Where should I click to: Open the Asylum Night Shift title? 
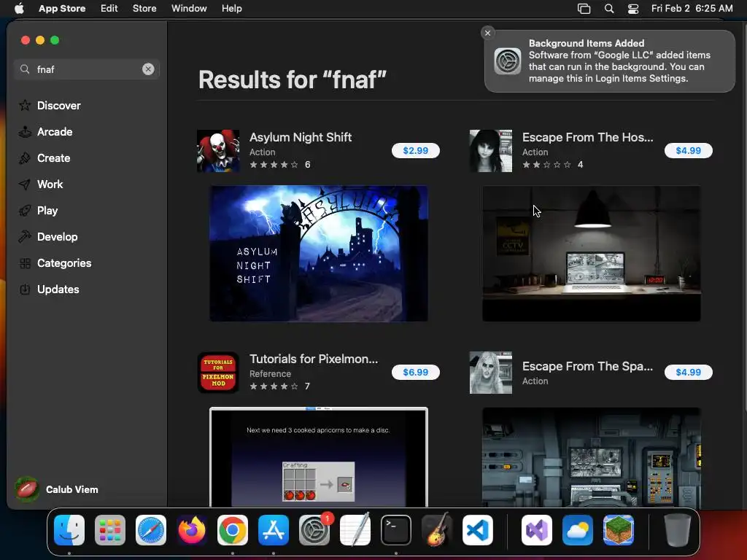[x=301, y=137]
